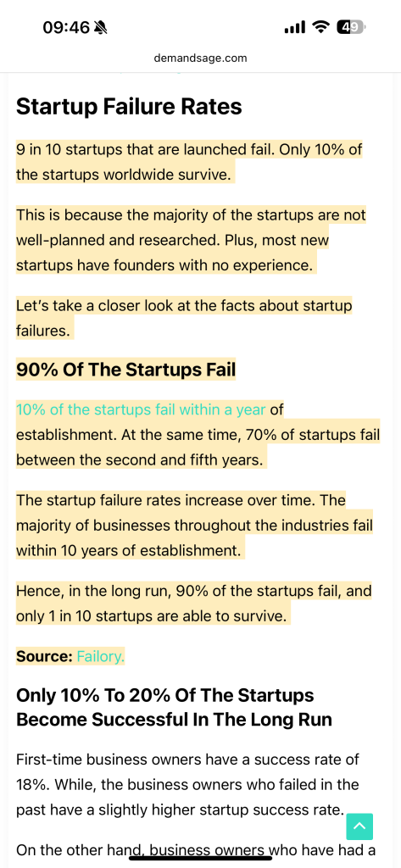Tap the scroll-to-top arrow button
Screen dimensions: 401x868
pyautogui.click(x=359, y=826)
